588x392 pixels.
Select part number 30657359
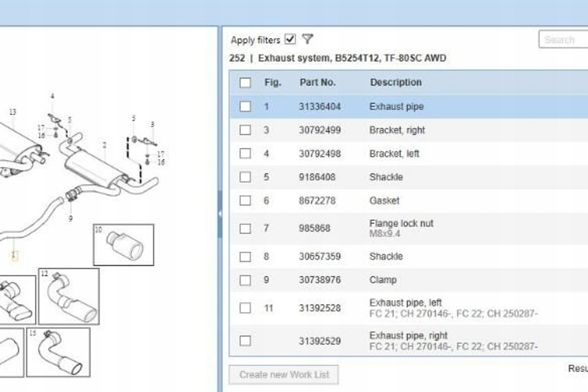320,256
